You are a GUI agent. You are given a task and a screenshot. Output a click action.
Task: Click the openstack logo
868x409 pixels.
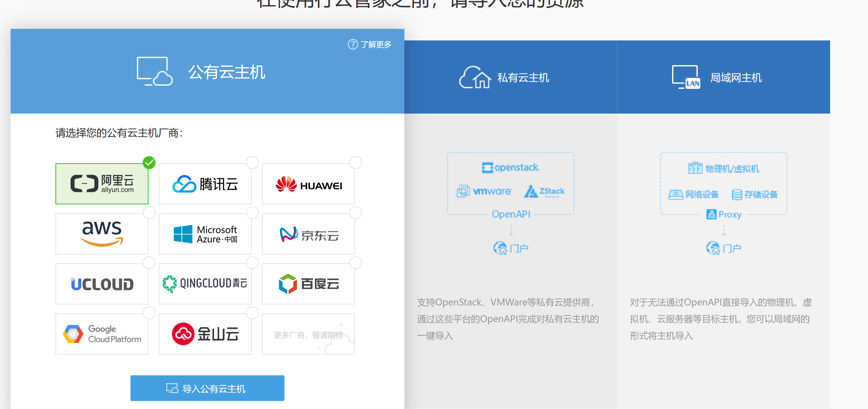point(510,167)
